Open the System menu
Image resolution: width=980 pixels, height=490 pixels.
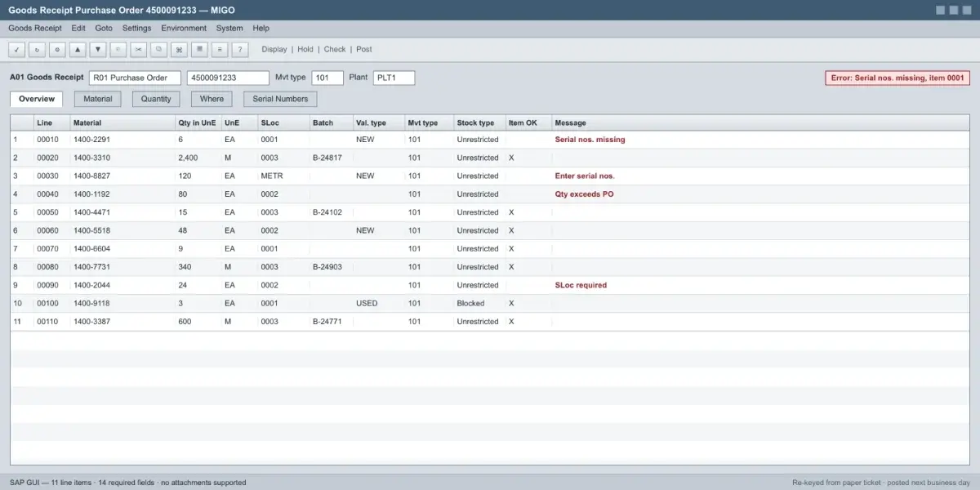coord(229,28)
